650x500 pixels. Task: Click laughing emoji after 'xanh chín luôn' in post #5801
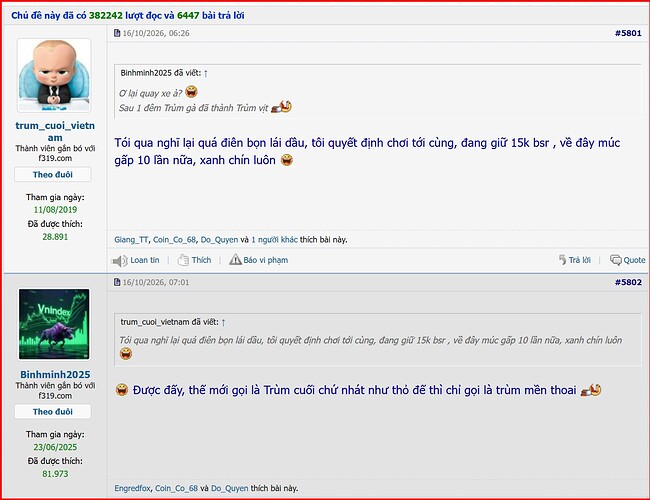click(287, 160)
